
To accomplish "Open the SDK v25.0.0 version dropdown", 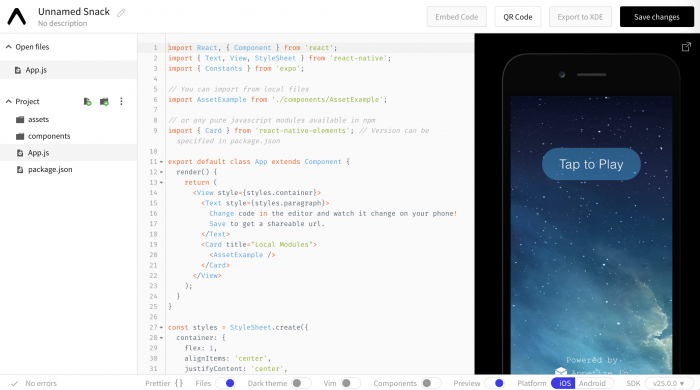I will (669, 383).
